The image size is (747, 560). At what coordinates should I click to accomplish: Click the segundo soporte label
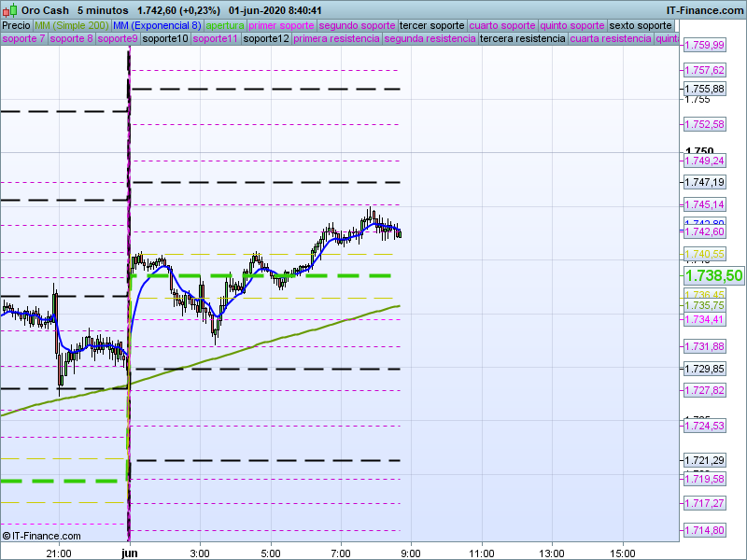[358, 26]
